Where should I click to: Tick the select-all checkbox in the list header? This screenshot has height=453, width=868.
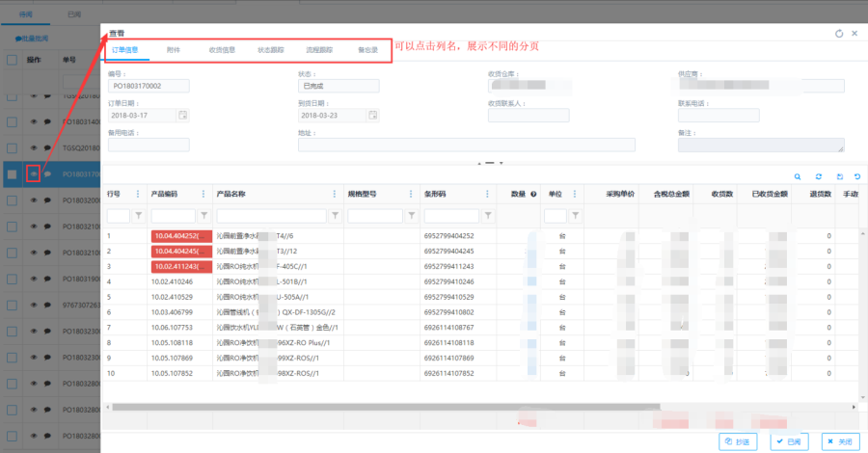pyautogui.click(x=12, y=60)
